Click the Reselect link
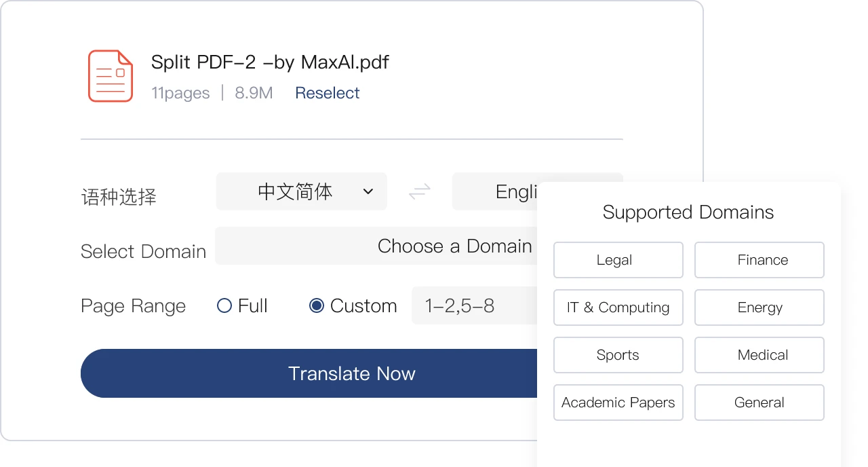Screen dimensions: 868x467 tap(328, 93)
